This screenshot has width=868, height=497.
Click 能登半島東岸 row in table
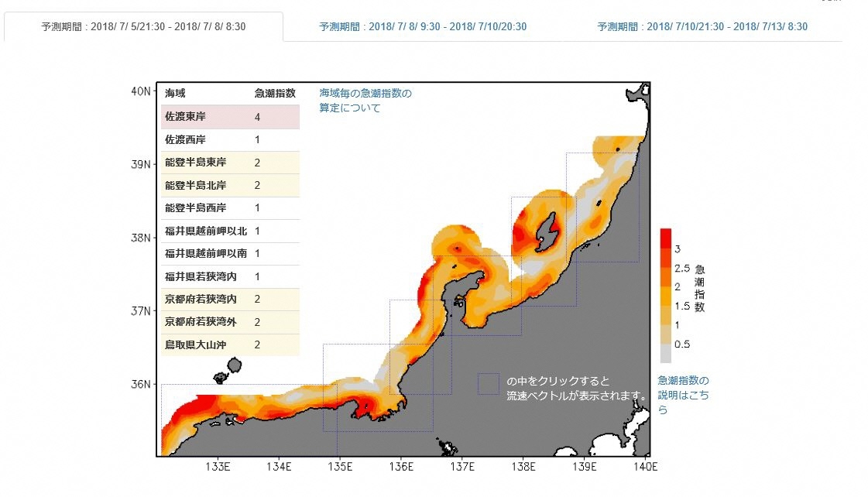coord(230,163)
